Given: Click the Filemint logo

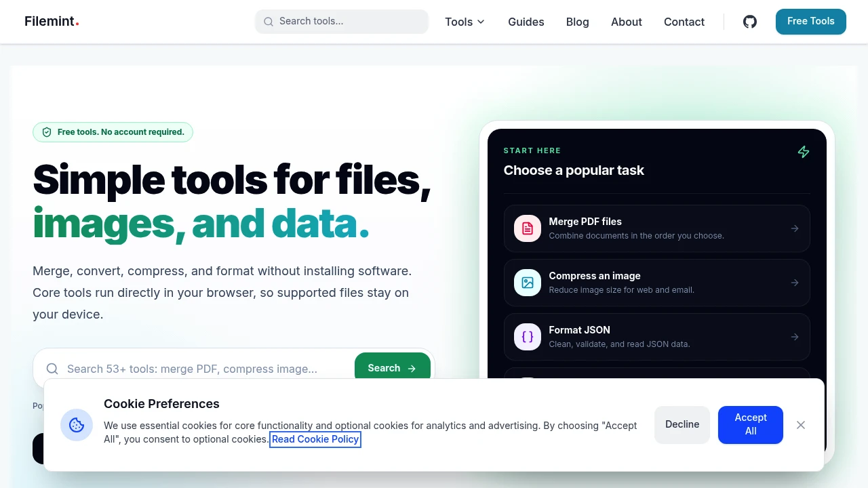Looking at the screenshot, I should (52, 21).
